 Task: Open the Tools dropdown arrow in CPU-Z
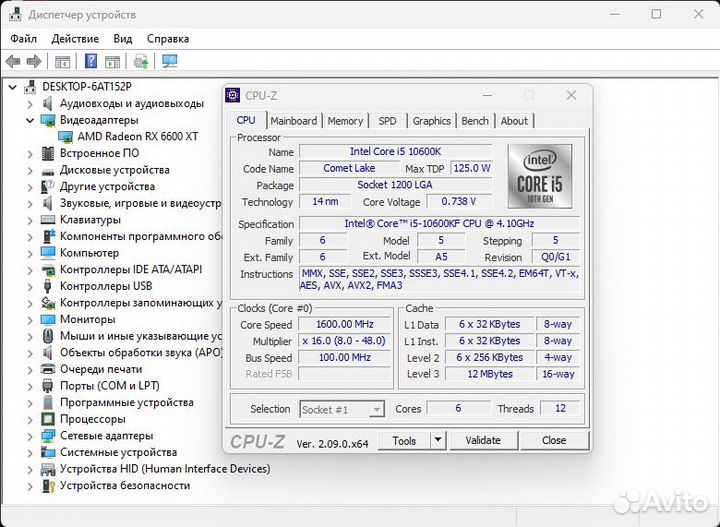[x=436, y=441]
